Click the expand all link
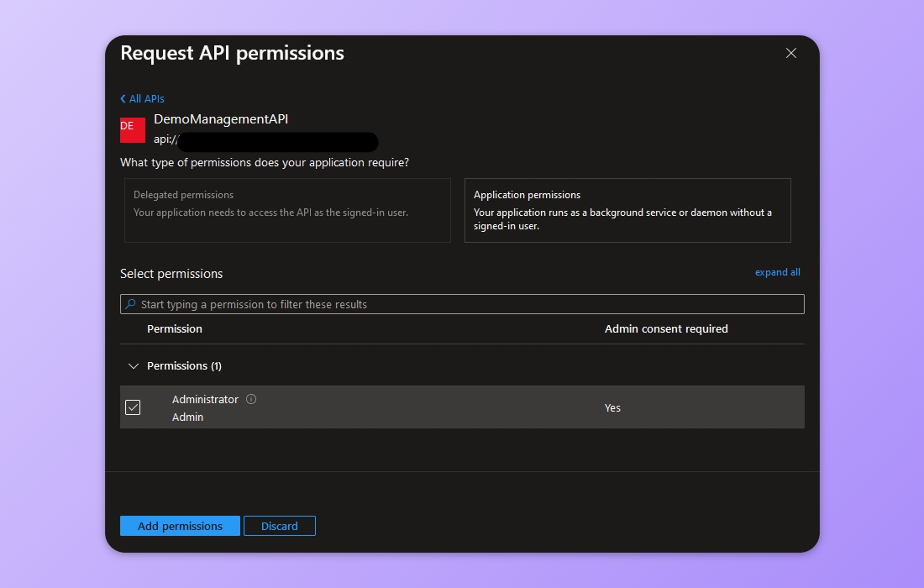924x588 pixels. (777, 271)
